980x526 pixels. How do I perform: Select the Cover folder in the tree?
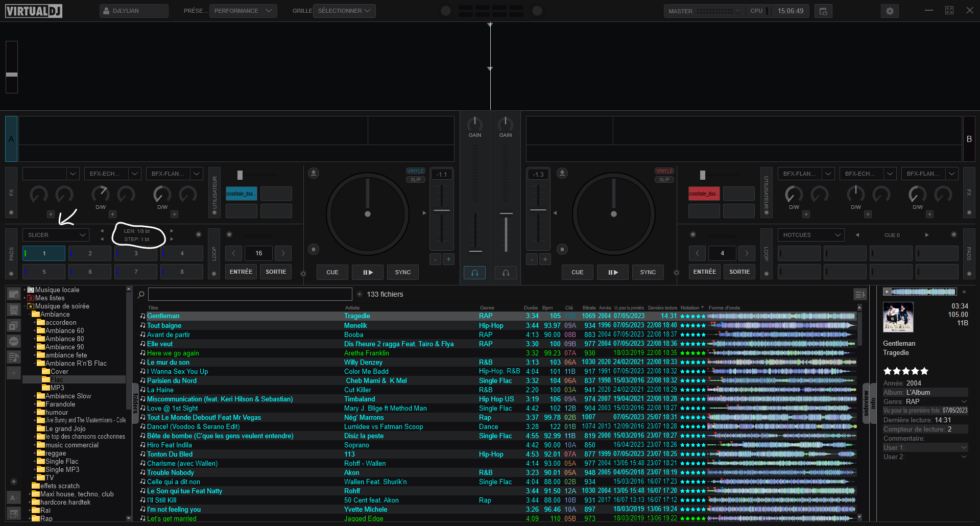59,372
